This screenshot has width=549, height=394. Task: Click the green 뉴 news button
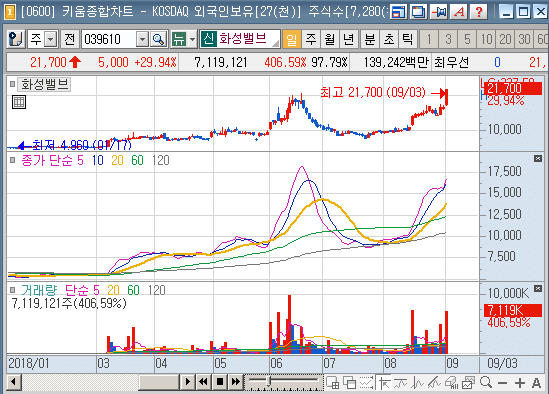[x=179, y=39]
